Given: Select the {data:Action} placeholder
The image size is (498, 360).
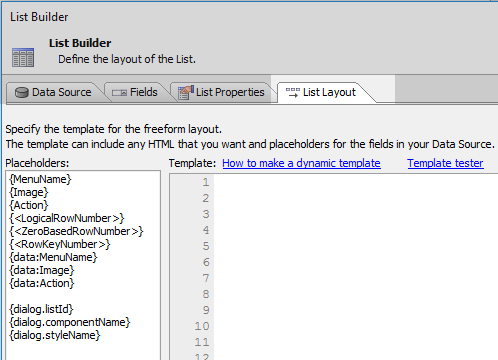Looking at the screenshot, I should (42, 283).
